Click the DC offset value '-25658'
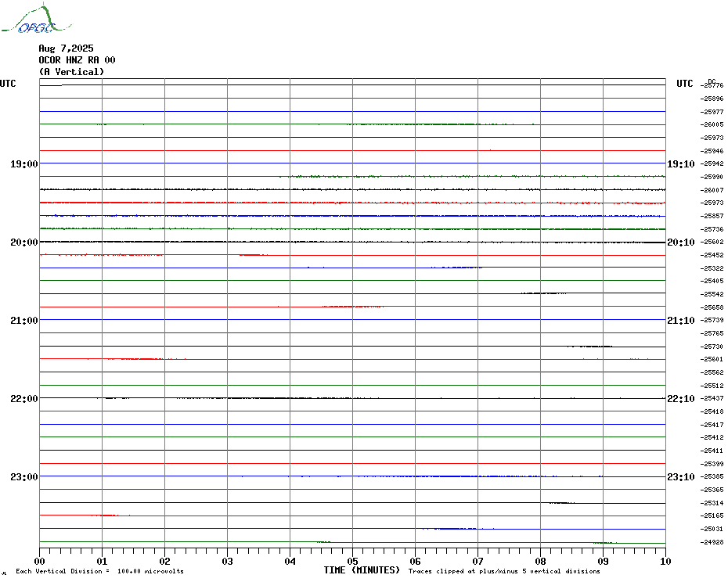 (712, 307)
